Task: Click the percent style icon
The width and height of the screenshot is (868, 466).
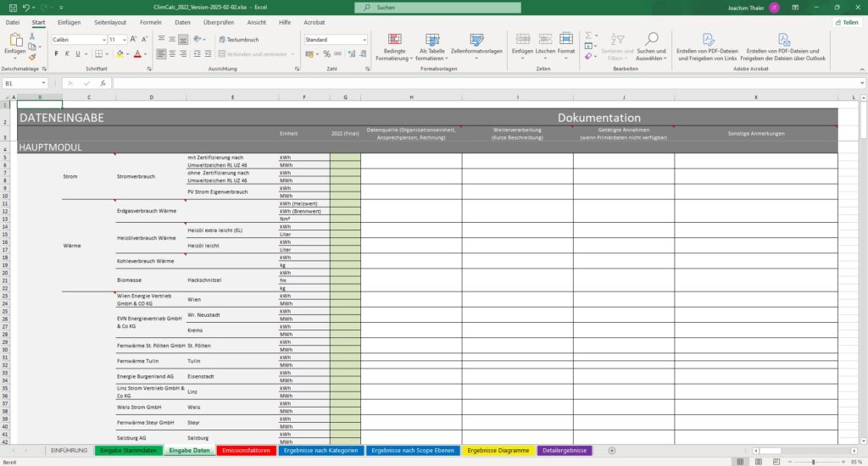Action: tap(326, 54)
